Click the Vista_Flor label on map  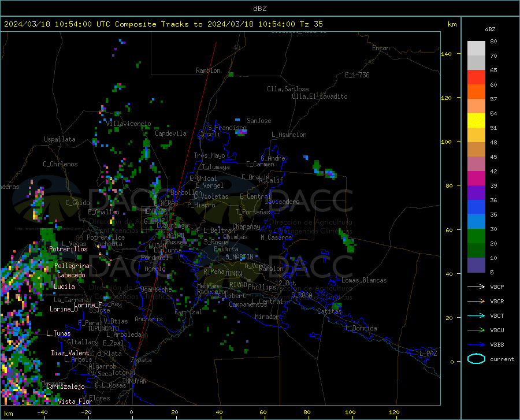75,402
